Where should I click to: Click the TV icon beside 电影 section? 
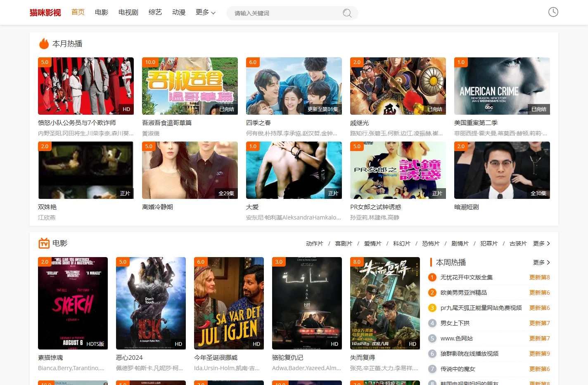coord(44,243)
